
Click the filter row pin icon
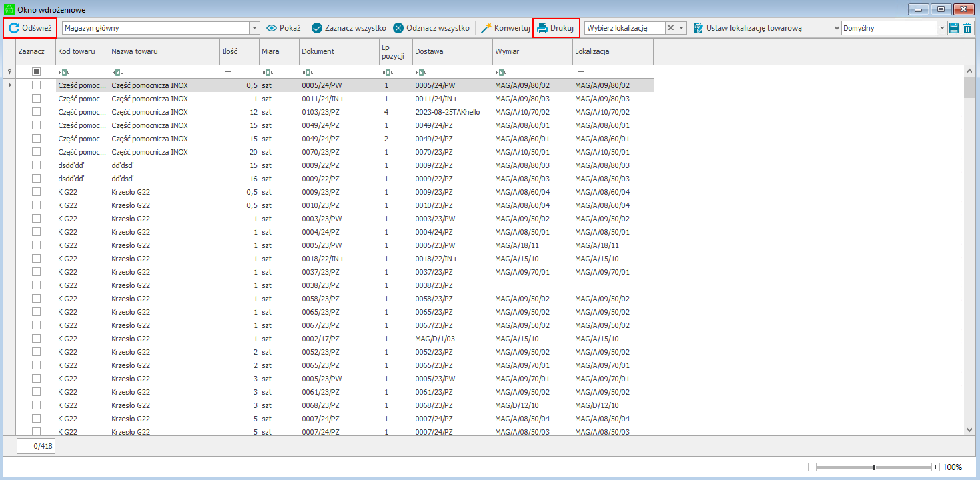point(9,71)
